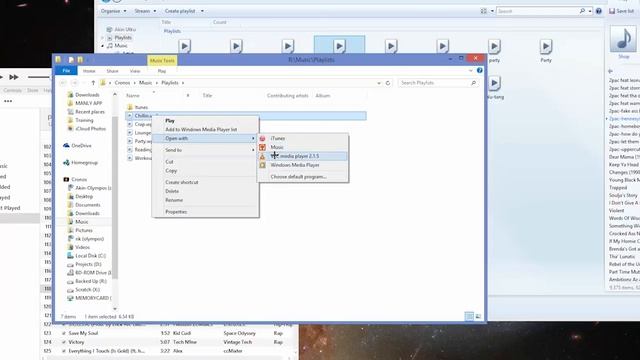Switch to Home ribbon tab
Viewport: 640px width, 360px height.
coord(89,71)
